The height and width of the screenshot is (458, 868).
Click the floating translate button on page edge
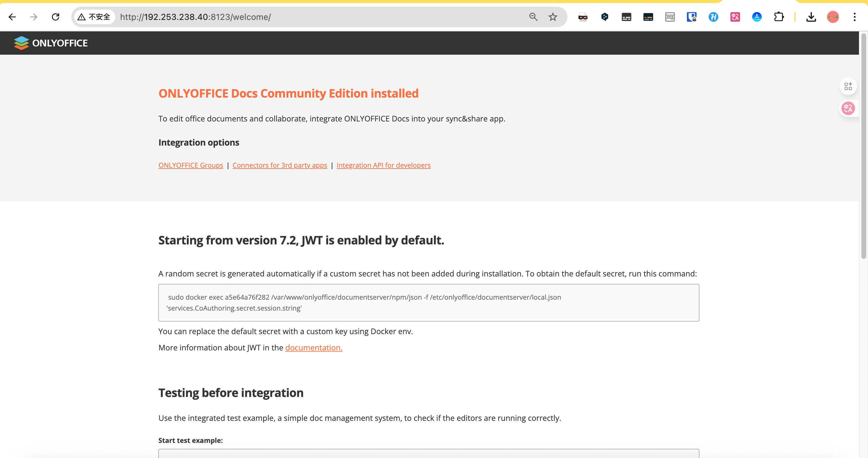(848, 108)
